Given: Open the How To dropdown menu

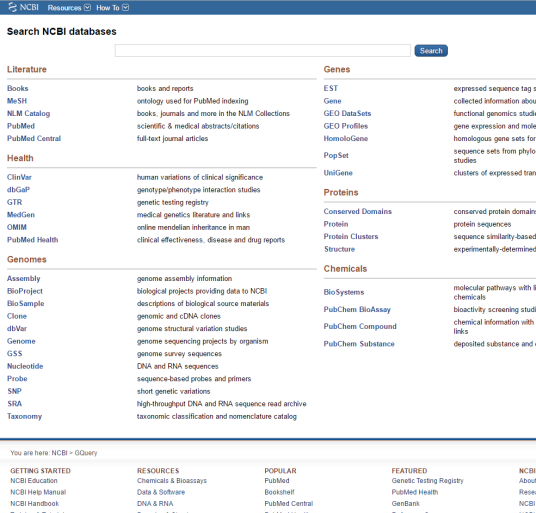Looking at the screenshot, I should point(112,8).
